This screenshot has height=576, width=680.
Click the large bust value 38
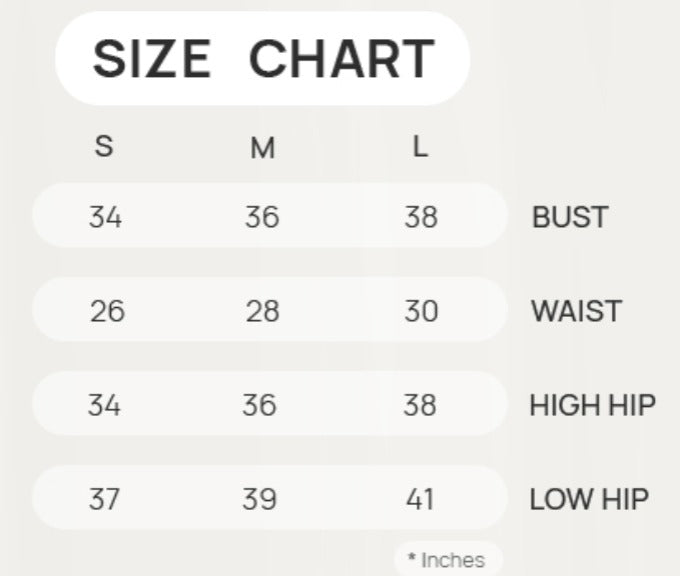click(x=421, y=217)
